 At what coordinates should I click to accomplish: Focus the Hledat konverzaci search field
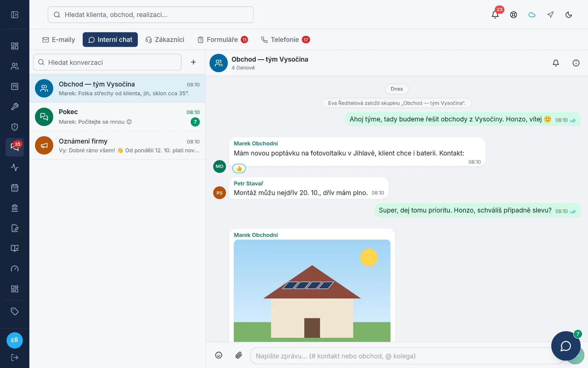[x=107, y=62]
